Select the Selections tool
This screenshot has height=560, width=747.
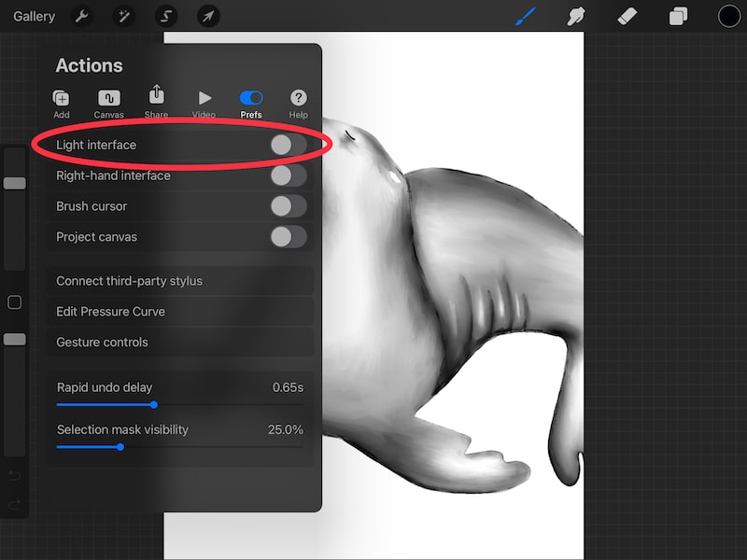click(166, 16)
